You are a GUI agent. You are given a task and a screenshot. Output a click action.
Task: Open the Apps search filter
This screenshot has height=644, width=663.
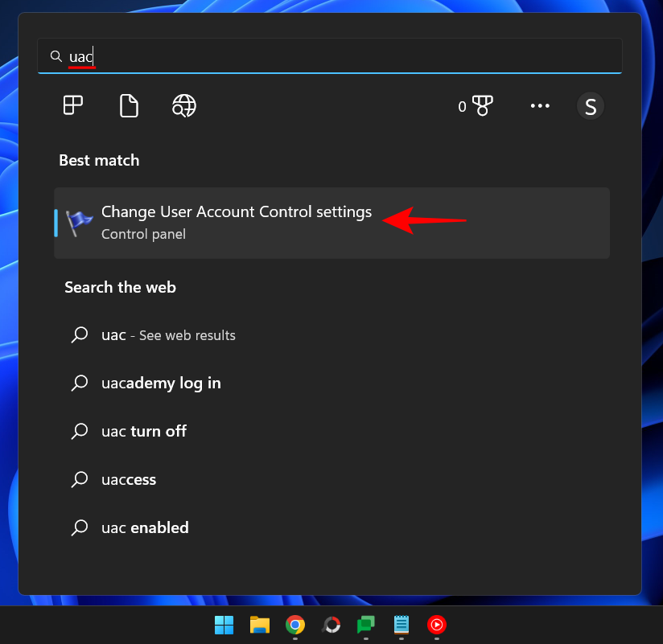[72, 105]
